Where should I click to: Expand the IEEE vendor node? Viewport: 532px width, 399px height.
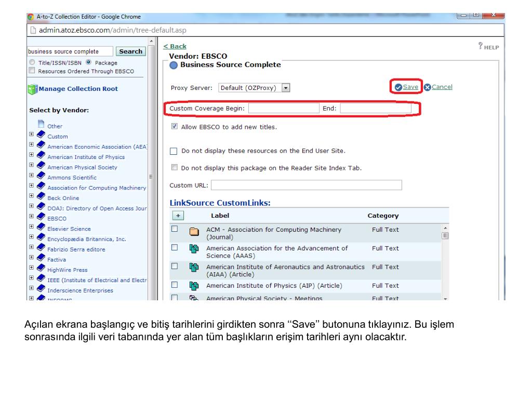coord(31,278)
